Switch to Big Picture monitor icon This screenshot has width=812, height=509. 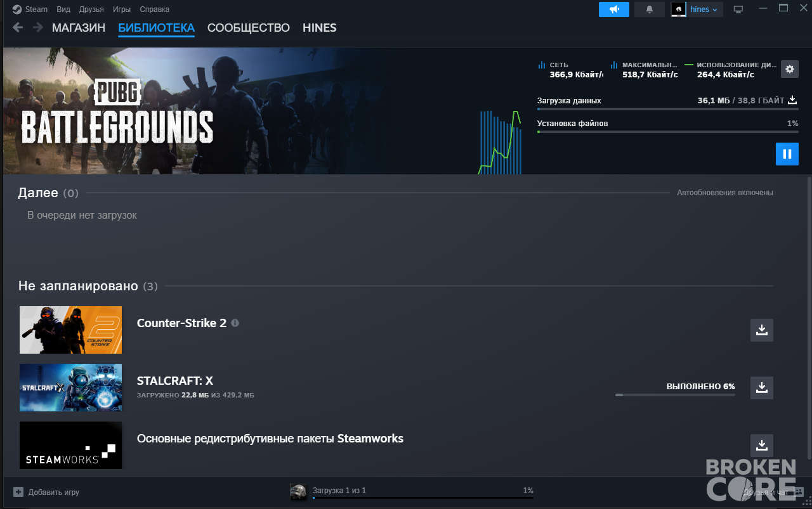click(x=738, y=10)
